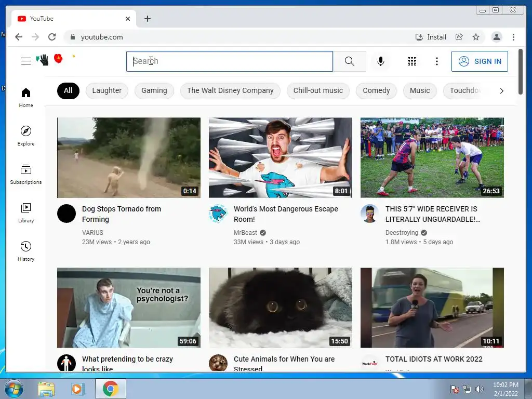Image resolution: width=532 pixels, height=399 pixels.
Task: Open Windows Media Player from taskbar
Action: (77, 389)
